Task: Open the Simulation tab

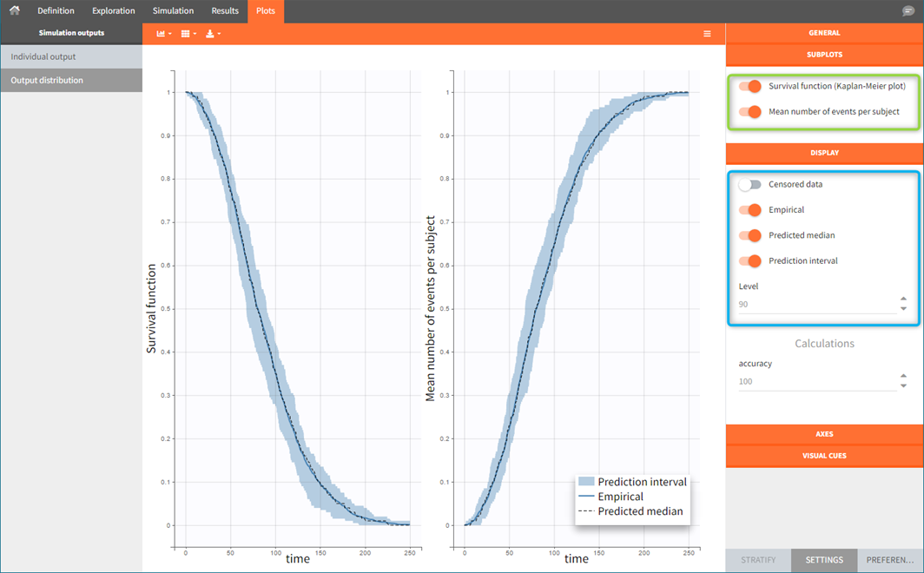Action: click(x=173, y=11)
